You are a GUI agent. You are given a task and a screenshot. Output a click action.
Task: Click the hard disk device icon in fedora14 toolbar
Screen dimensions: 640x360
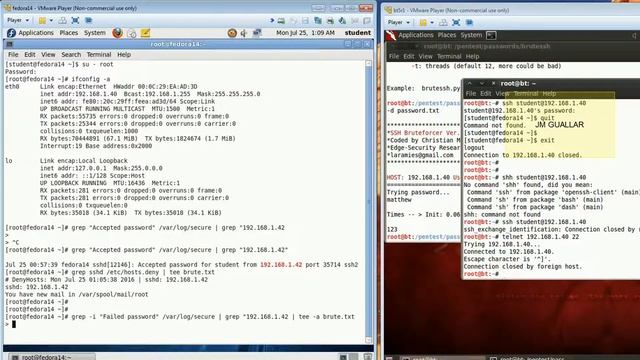281,20
